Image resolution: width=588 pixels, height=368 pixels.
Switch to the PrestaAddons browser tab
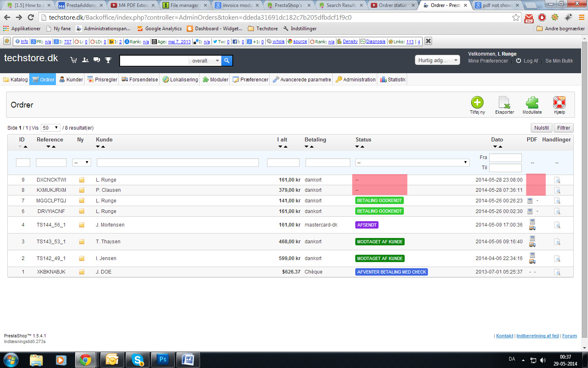tap(81, 5)
